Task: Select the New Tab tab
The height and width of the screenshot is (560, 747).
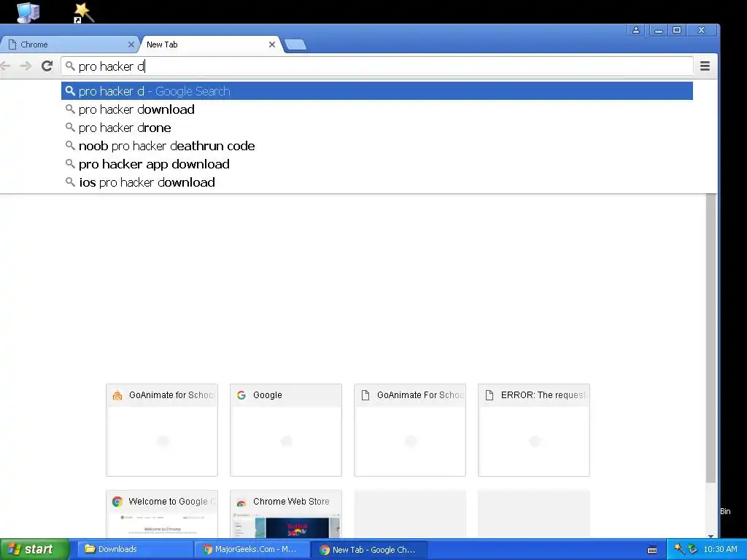Action: 209,44
